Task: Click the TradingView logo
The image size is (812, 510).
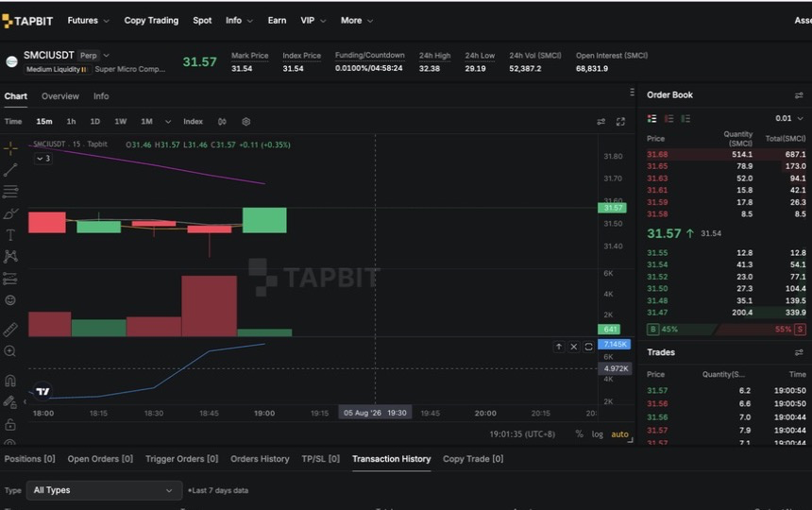Action: (x=42, y=391)
